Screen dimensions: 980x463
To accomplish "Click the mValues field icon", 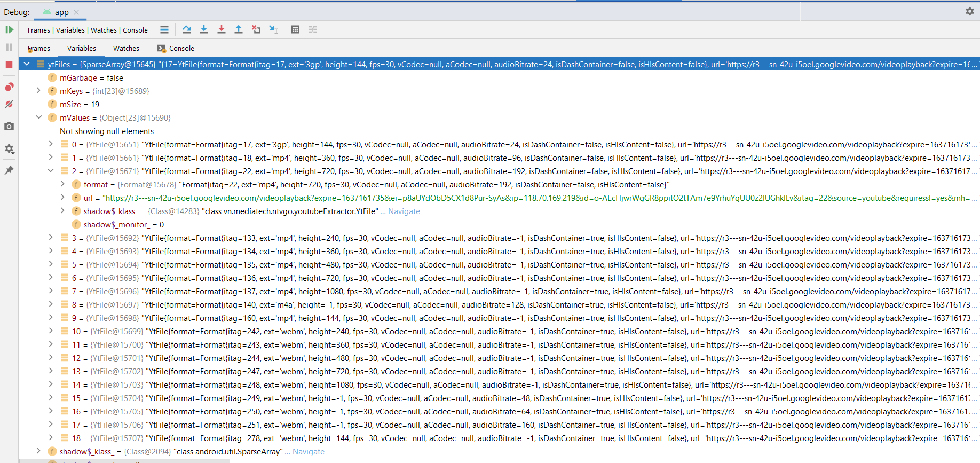I will tap(52, 117).
